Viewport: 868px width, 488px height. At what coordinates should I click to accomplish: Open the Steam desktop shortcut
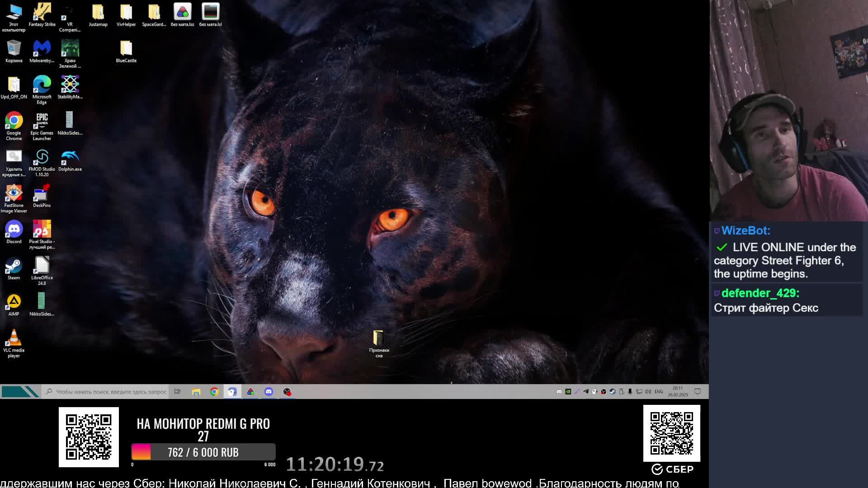pyautogui.click(x=14, y=267)
